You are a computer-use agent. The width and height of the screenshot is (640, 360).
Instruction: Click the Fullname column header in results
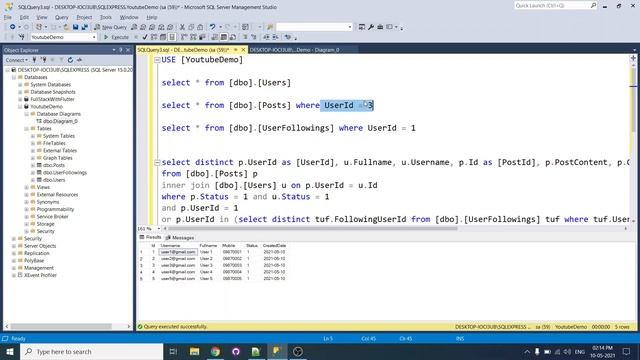click(x=208, y=246)
